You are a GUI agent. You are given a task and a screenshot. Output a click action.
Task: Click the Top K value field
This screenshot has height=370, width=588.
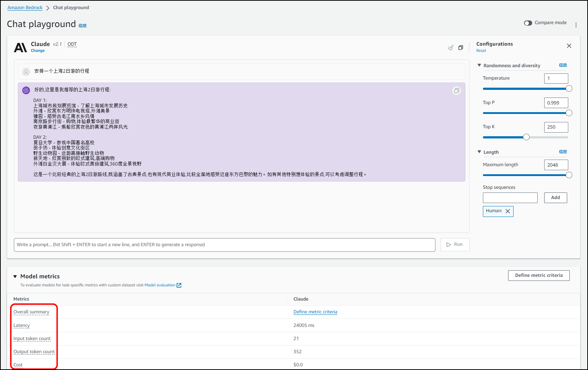[556, 127]
